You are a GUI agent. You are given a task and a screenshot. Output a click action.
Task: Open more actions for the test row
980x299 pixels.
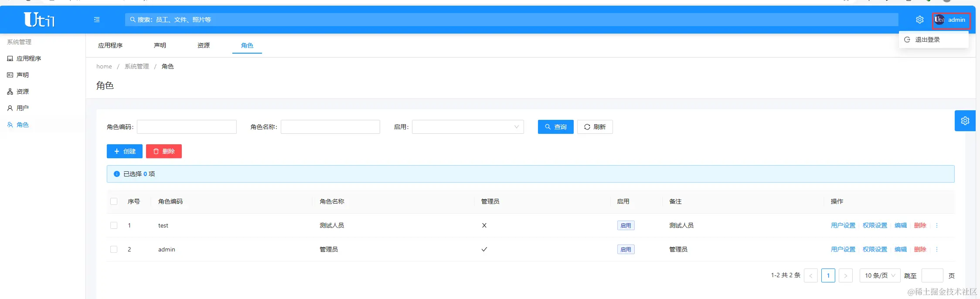point(936,225)
